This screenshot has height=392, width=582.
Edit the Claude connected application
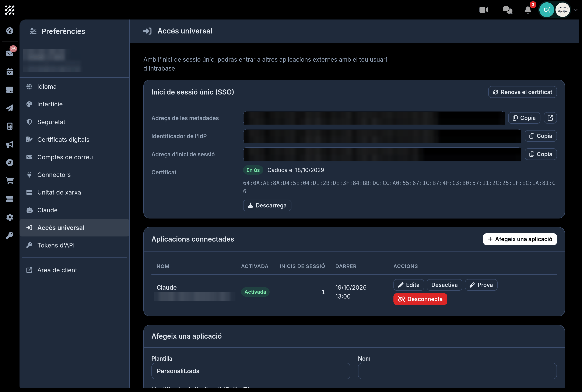(408, 285)
